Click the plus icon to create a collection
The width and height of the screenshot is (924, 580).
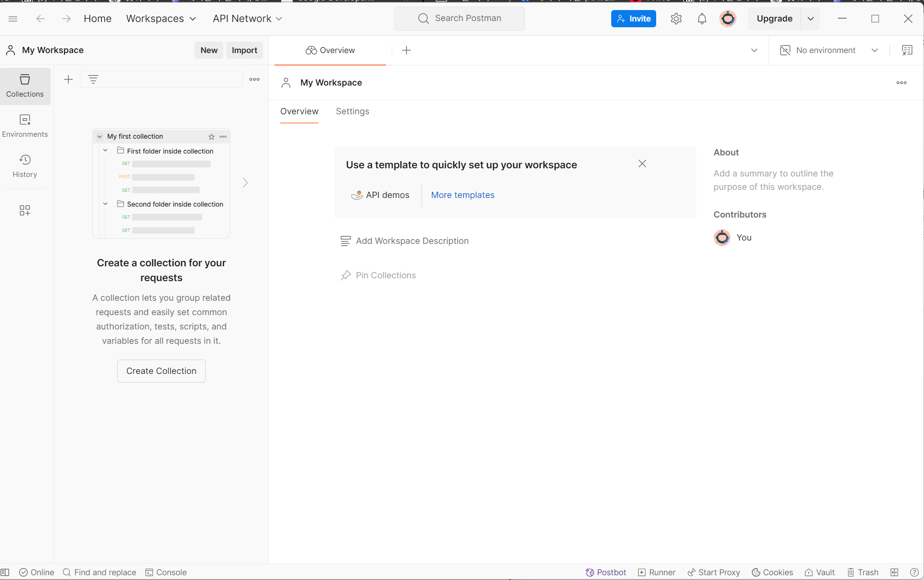point(68,79)
